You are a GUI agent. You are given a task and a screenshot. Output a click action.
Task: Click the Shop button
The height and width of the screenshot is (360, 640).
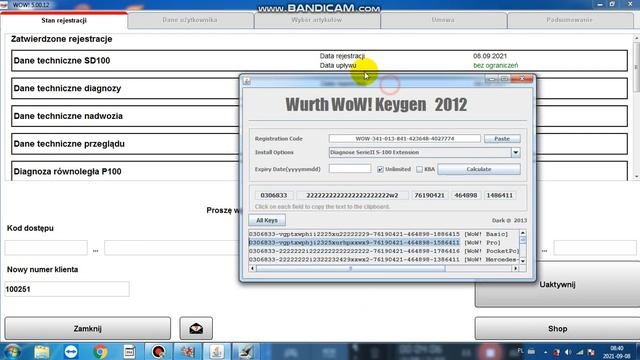pos(557,328)
